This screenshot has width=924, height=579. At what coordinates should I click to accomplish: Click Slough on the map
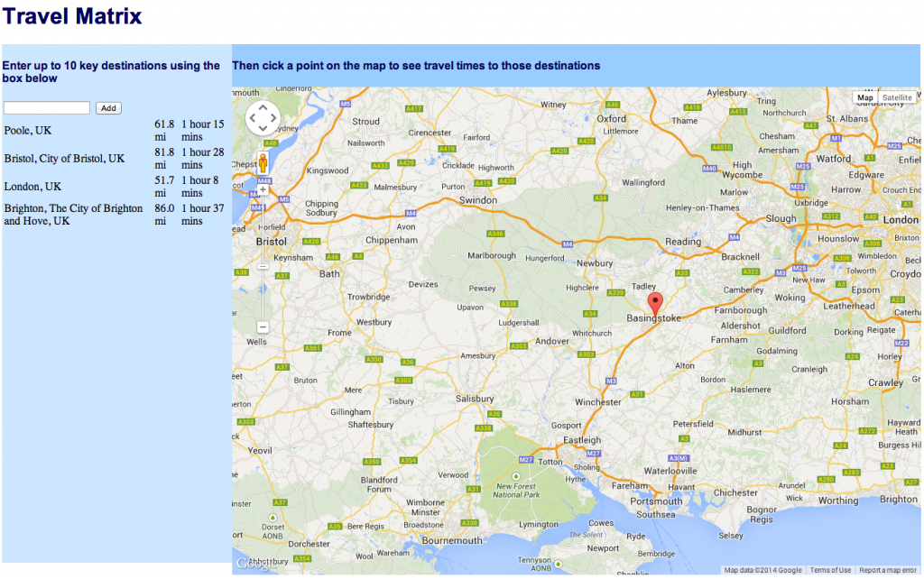pos(781,218)
